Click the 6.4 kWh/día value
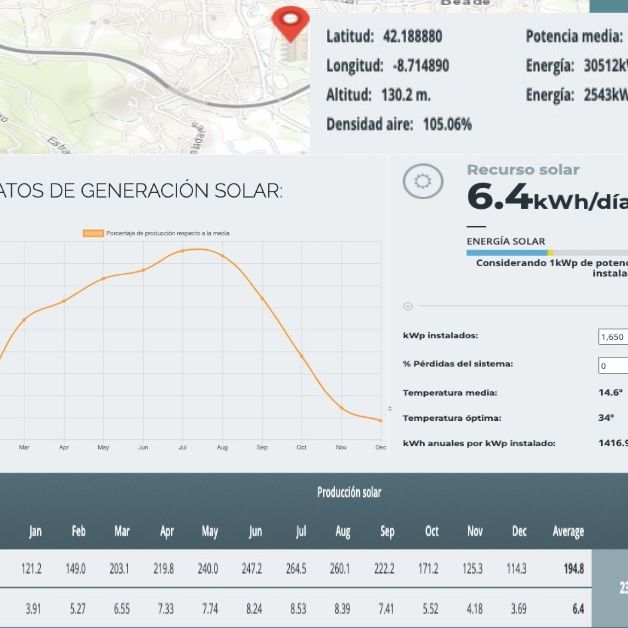628x628 pixels. (x=547, y=197)
